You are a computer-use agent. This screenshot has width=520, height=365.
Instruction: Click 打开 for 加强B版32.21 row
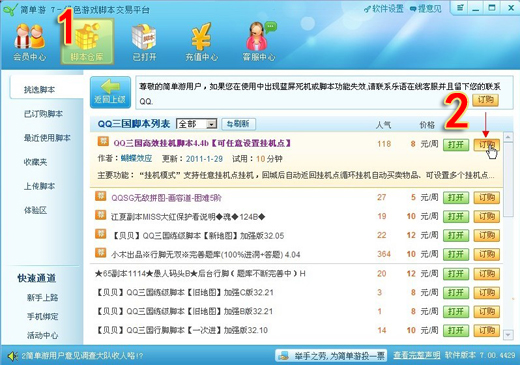coord(456,312)
